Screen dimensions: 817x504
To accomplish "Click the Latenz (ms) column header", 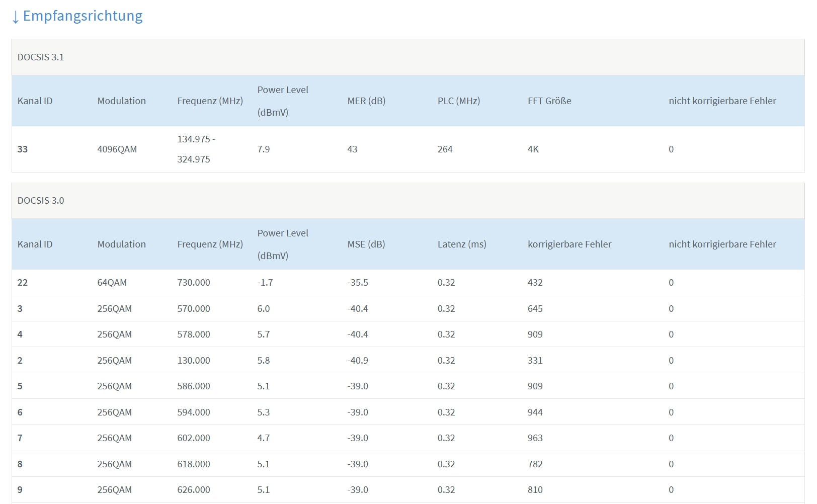I will (461, 244).
